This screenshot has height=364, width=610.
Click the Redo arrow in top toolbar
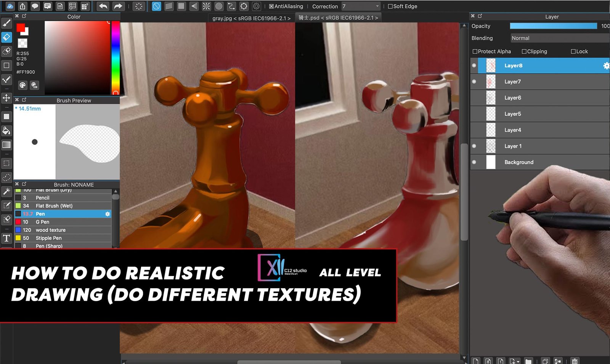click(x=118, y=6)
